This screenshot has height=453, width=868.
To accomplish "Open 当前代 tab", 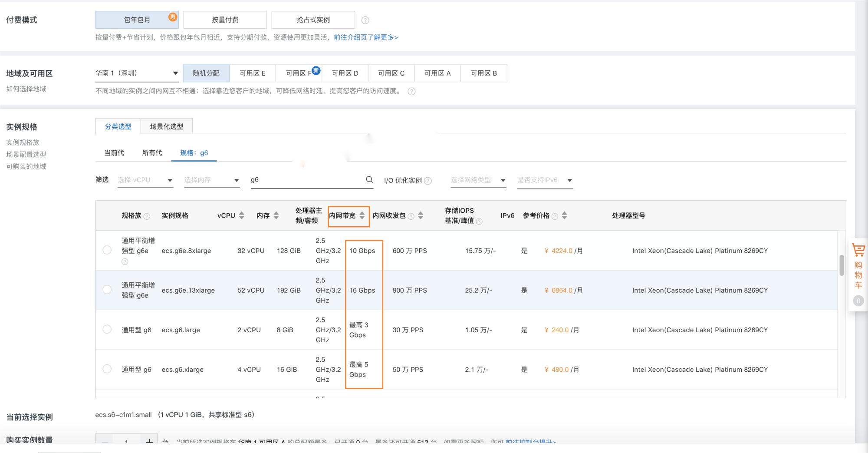I will tap(114, 153).
